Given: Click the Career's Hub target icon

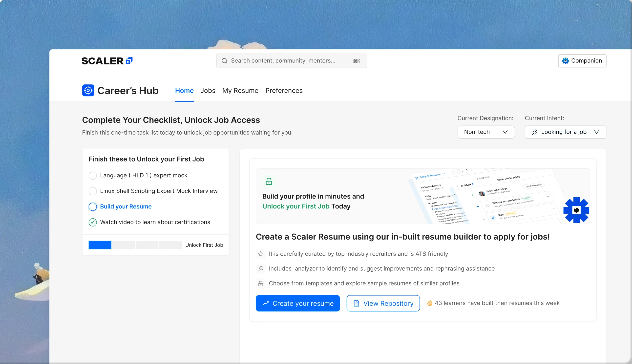Looking at the screenshot, I should [x=88, y=90].
